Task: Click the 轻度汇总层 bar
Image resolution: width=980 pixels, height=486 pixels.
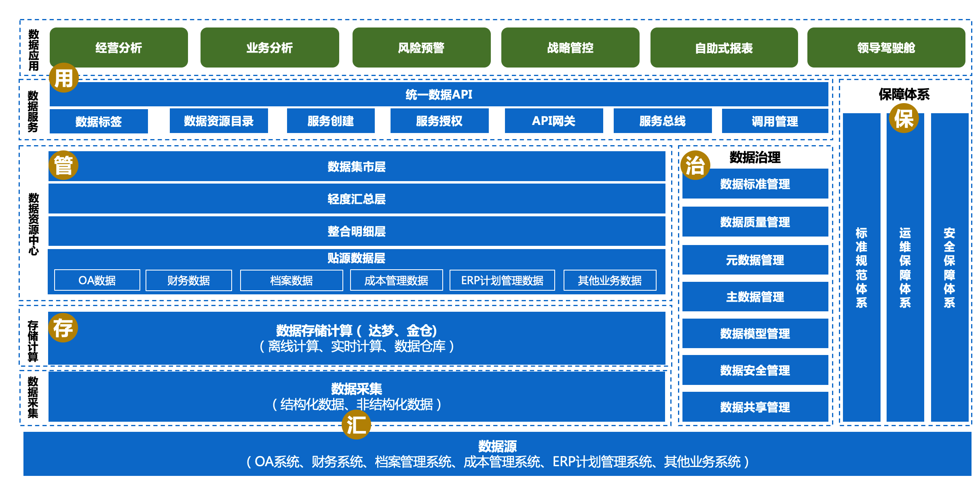Action: point(357,199)
